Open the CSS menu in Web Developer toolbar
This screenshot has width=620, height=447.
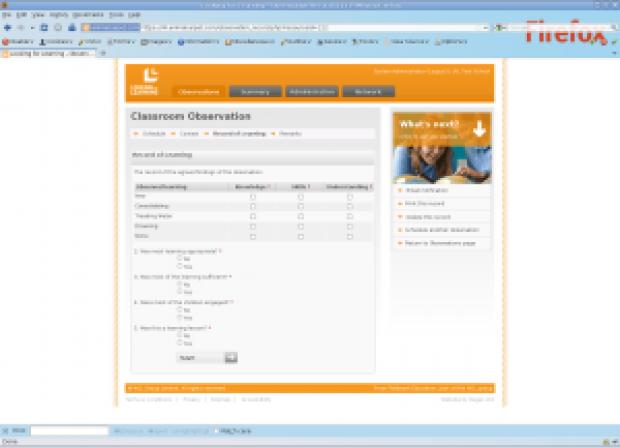tap(89, 42)
